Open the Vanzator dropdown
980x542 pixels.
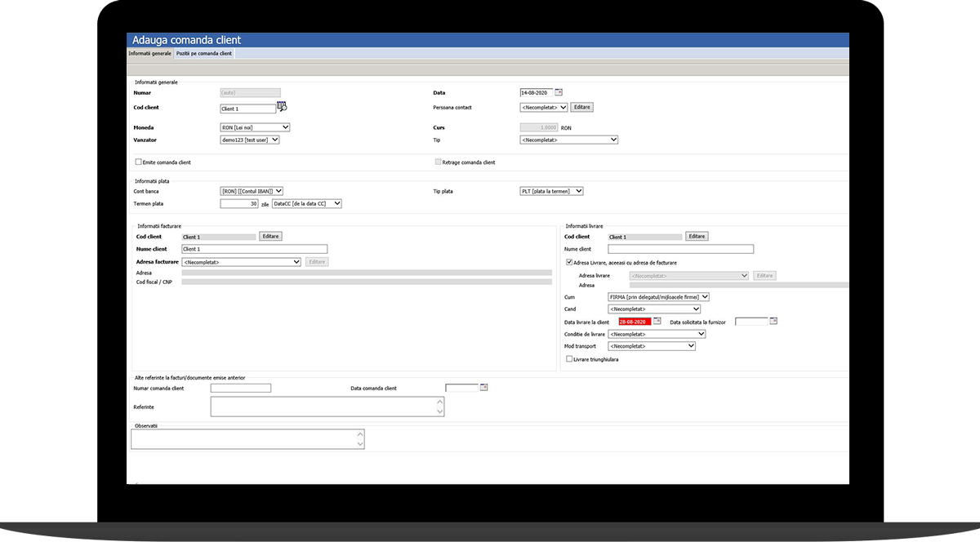click(x=250, y=140)
